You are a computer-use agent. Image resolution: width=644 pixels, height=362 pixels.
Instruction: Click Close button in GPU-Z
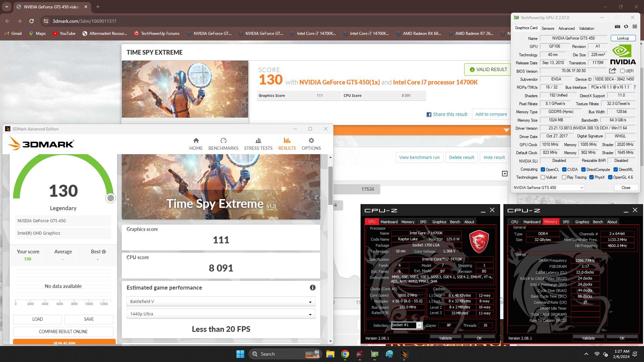[x=626, y=188]
